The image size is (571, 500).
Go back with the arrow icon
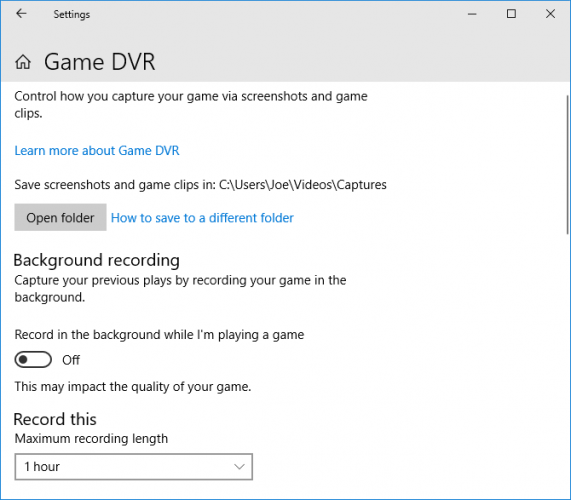(x=21, y=14)
